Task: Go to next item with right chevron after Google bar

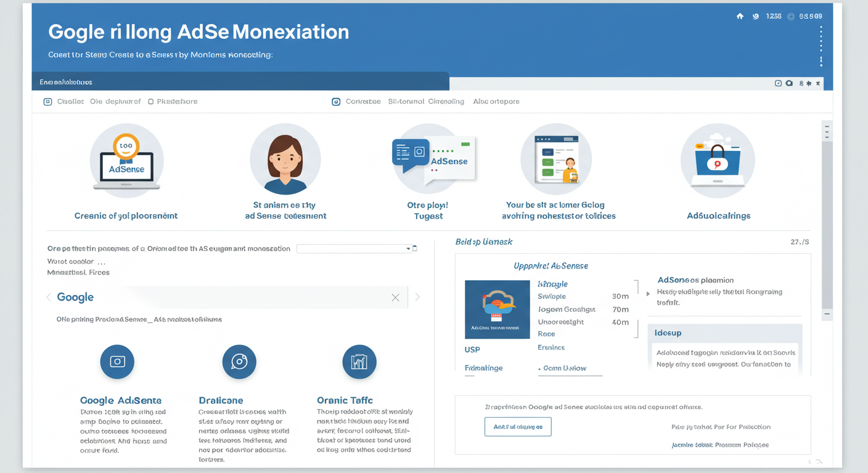Action: click(x=417, y=297)
